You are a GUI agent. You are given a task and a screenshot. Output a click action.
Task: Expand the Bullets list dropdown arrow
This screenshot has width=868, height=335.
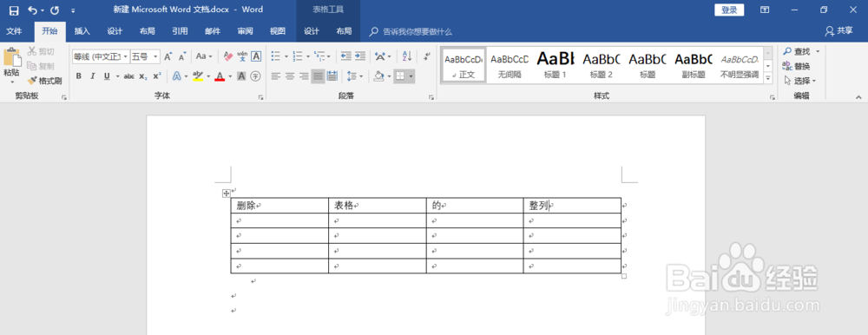point(286,56)
